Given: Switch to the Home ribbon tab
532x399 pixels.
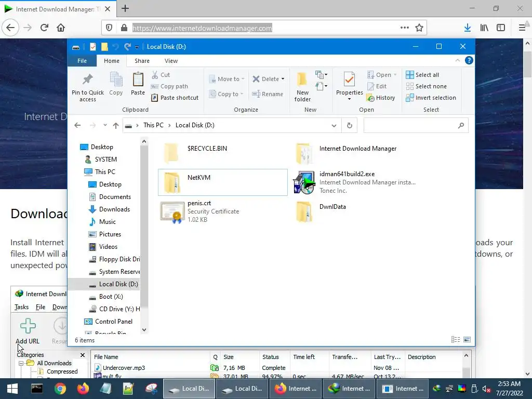Looking at the screenshot, I should tap(112, 61).
